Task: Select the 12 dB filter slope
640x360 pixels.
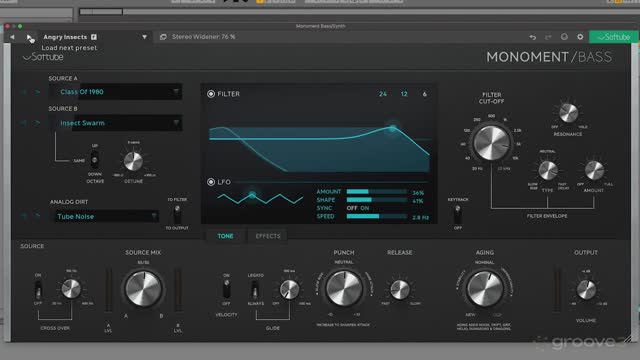Action: tap(404, 94)
